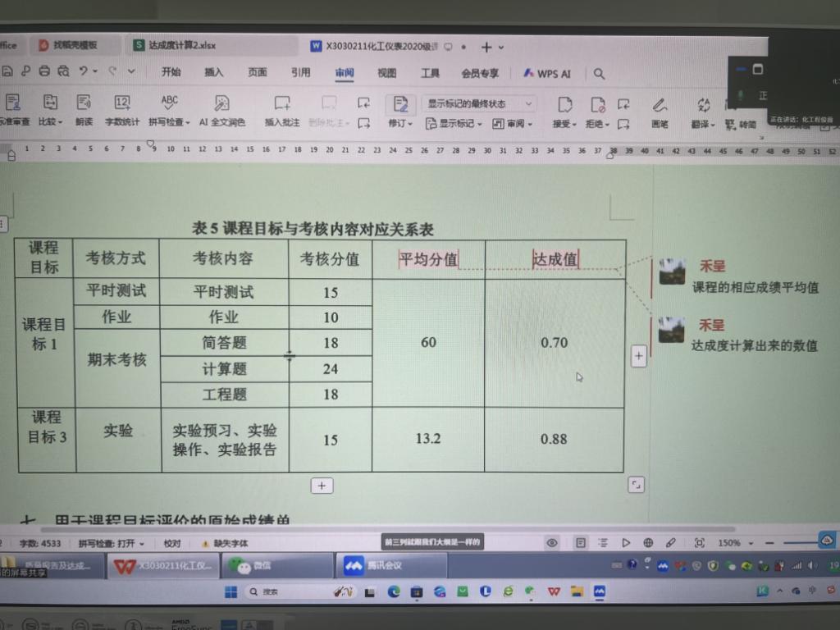Open the 比较 compare documents tool
Image resolution: width=840 pixels, height=630 pixels.
click(x=50, y=112)
